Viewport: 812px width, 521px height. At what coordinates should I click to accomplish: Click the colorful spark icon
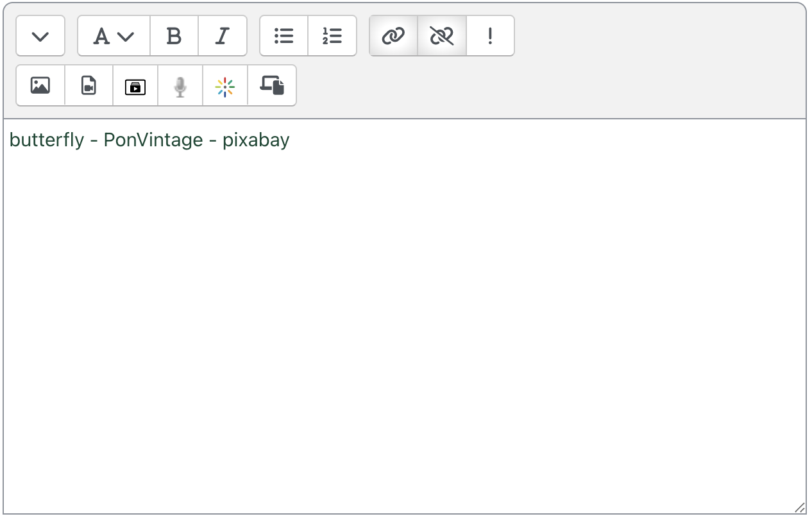click(225, 85)
